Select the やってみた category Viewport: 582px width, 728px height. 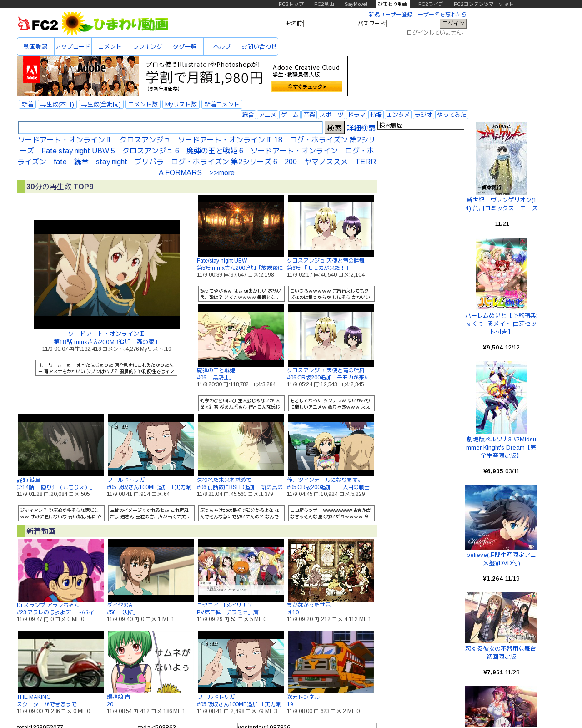pyautogui.click(x=452, y=115)
